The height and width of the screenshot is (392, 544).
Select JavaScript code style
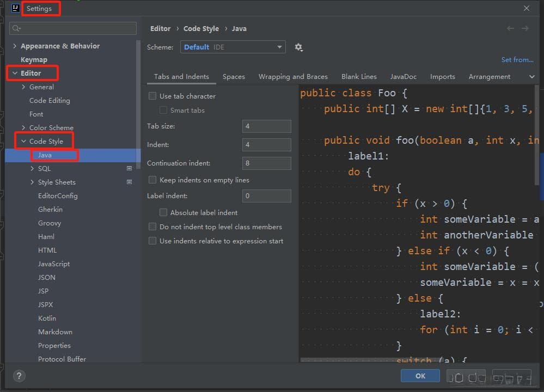pyautogui.click(x=54, y=264)
